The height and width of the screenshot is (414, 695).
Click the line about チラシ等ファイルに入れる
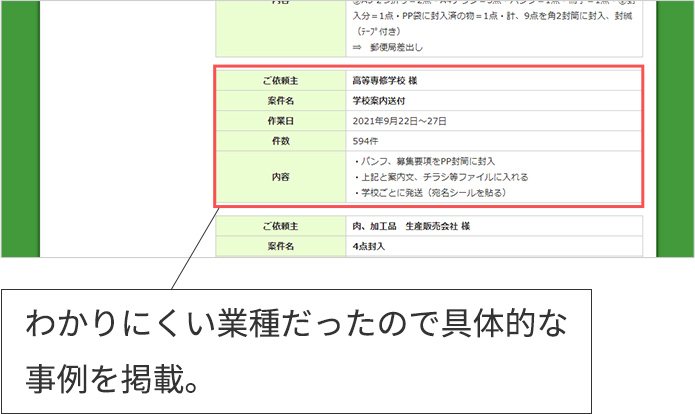click(x=441, y=177)
